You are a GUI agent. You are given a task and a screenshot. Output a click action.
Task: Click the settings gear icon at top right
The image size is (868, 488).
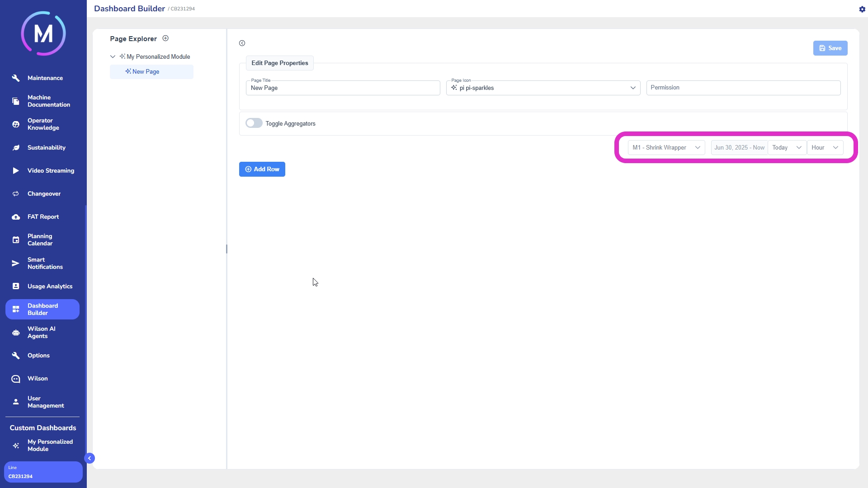862,9
